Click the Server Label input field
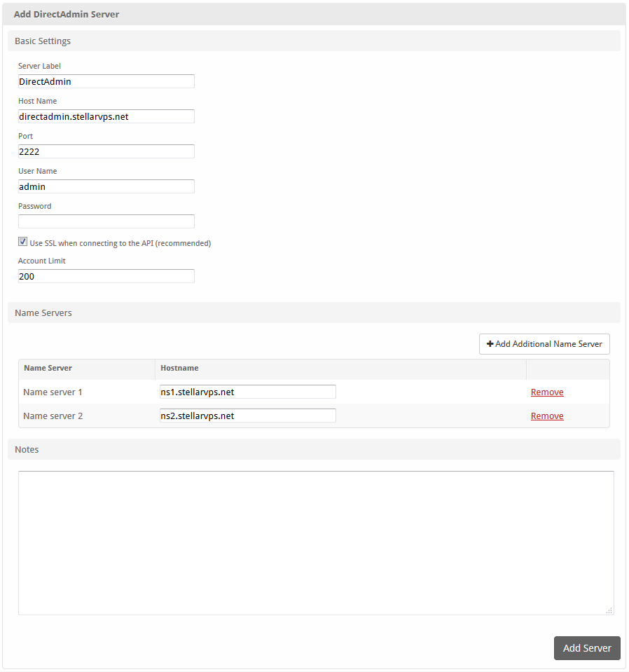Image resolution: width=629 pixels, height=672 pixels. click(x=106, y=81)
